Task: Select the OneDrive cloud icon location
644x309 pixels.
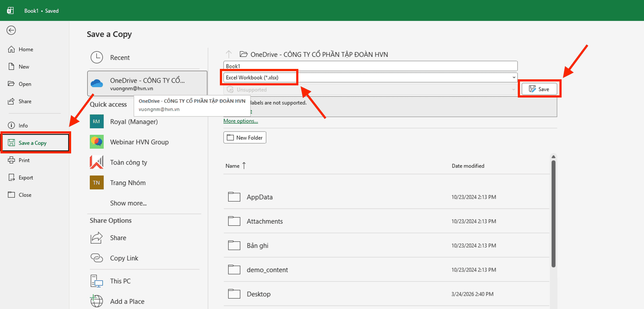Action: [97, 84]
